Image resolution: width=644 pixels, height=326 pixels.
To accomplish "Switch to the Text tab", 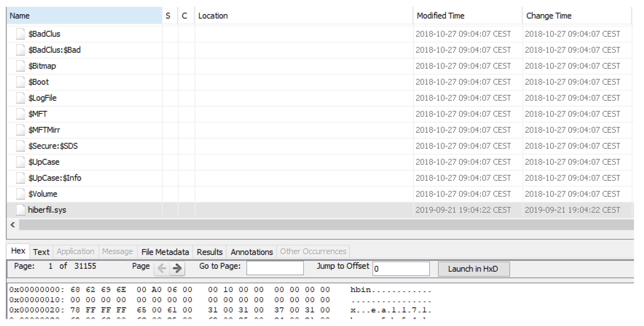I will click(41, 252).
